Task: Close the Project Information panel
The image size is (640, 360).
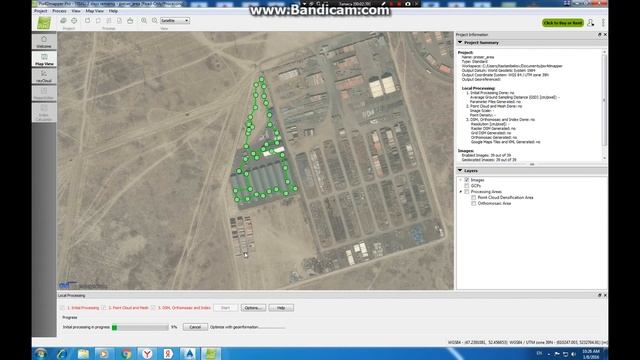Action: [x=605, y=35]
